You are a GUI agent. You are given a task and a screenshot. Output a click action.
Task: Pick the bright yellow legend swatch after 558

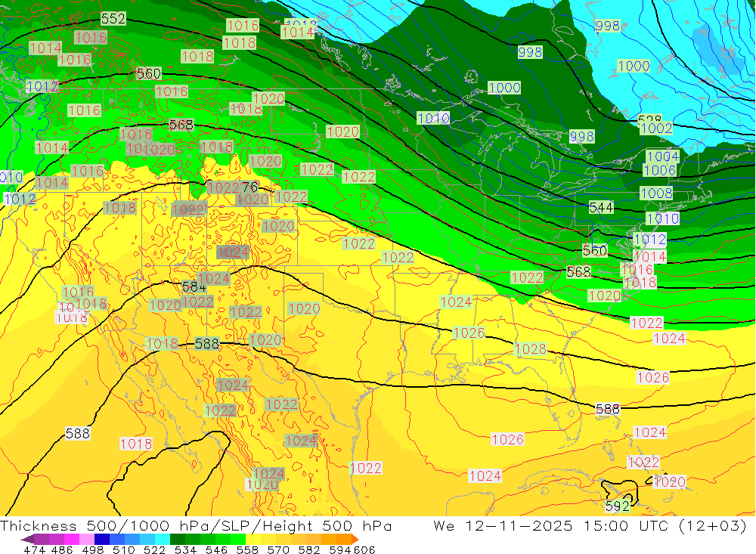(x=253, y=539)
